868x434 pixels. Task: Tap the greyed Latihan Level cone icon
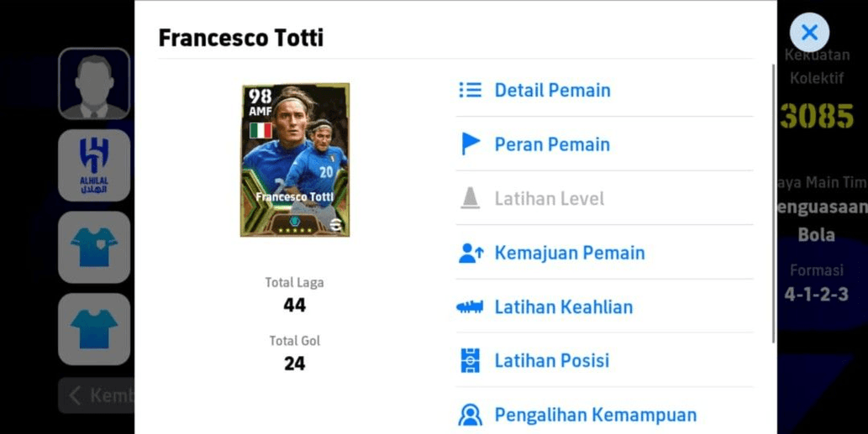click(x=471, y=198)
